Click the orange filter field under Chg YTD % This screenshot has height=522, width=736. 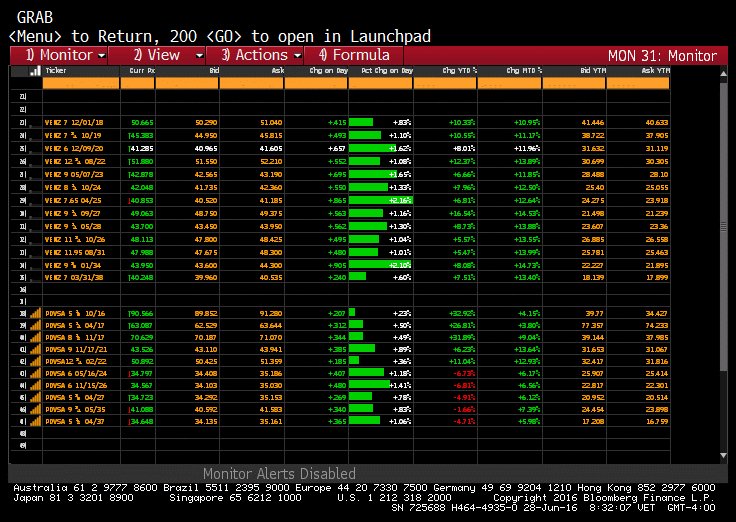[445, 83]
